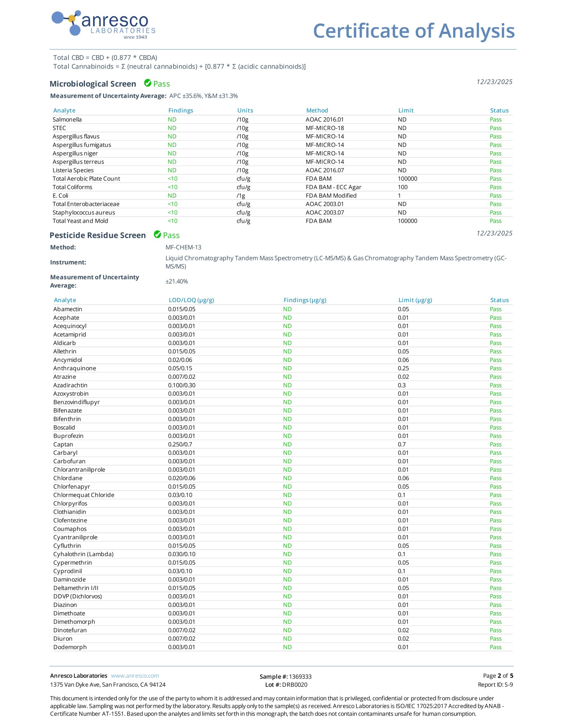Screen dimensions: 562x728
Task: Click the Findings header in microbiological table
Action: pyautogui.click(x=180, y=110)
